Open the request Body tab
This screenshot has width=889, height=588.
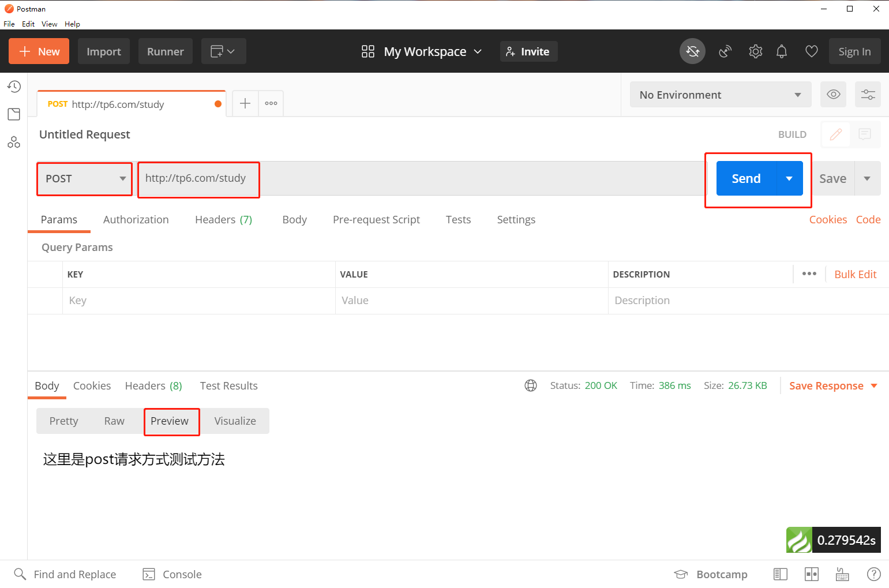pyautogui.click(x=295, y=219)
